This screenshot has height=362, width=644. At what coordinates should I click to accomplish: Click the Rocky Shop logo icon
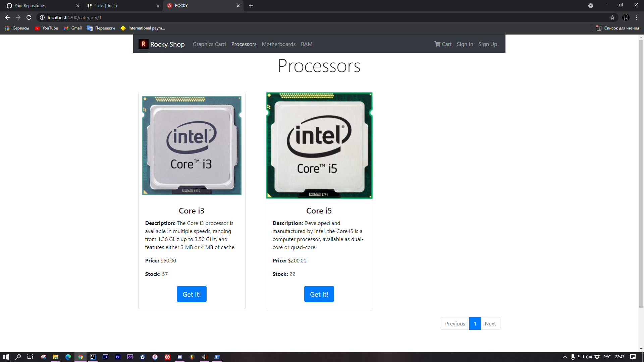tap(143, 44)
